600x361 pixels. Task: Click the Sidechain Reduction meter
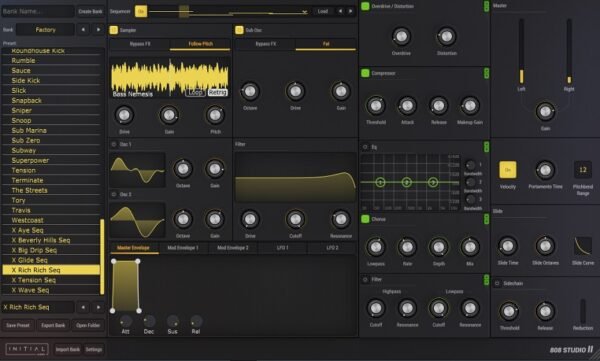click(x=583, y=312)
